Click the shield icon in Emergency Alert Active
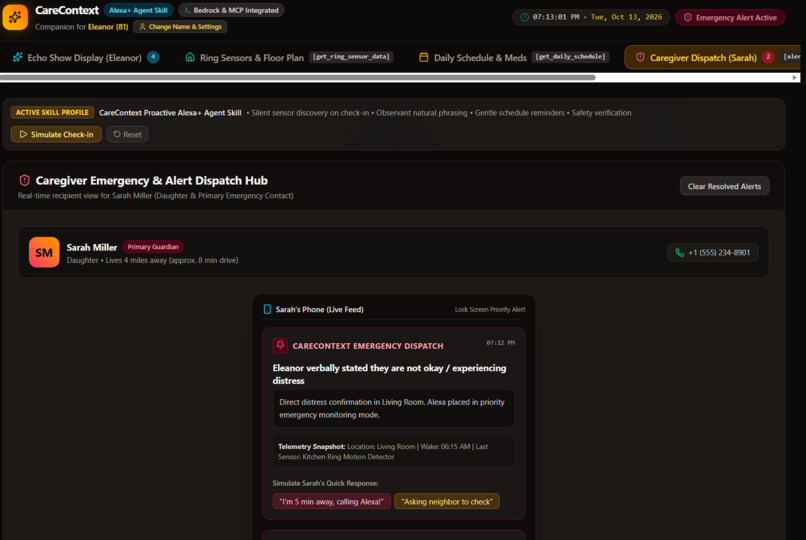 687,17
